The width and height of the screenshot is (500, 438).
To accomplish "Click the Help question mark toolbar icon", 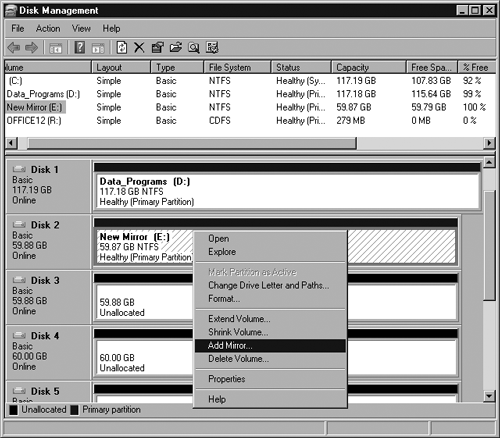I will pyautogui.click(x=80, y=48).
